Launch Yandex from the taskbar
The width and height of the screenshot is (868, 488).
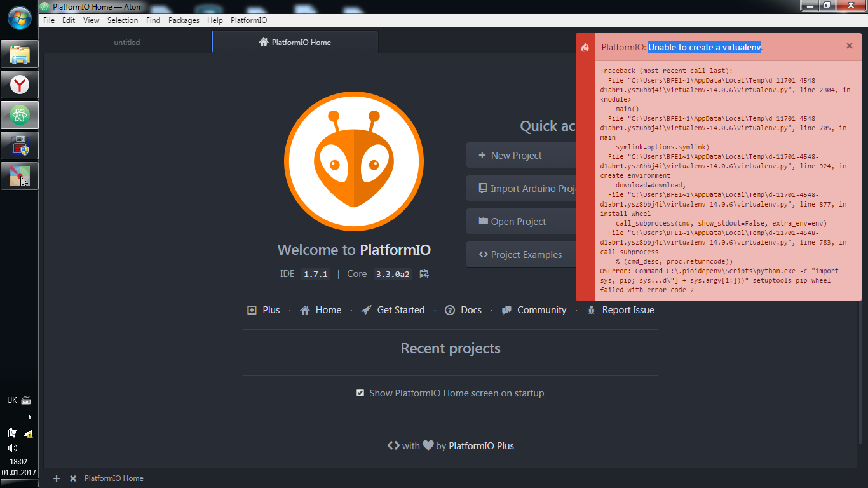(x=19, y=85)
